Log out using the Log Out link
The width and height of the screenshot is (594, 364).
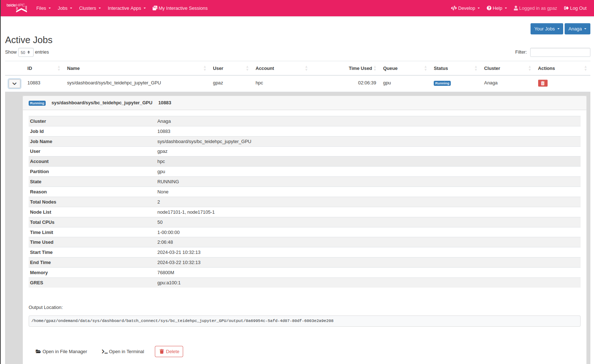pyautogui.click(x=575, y=8)
